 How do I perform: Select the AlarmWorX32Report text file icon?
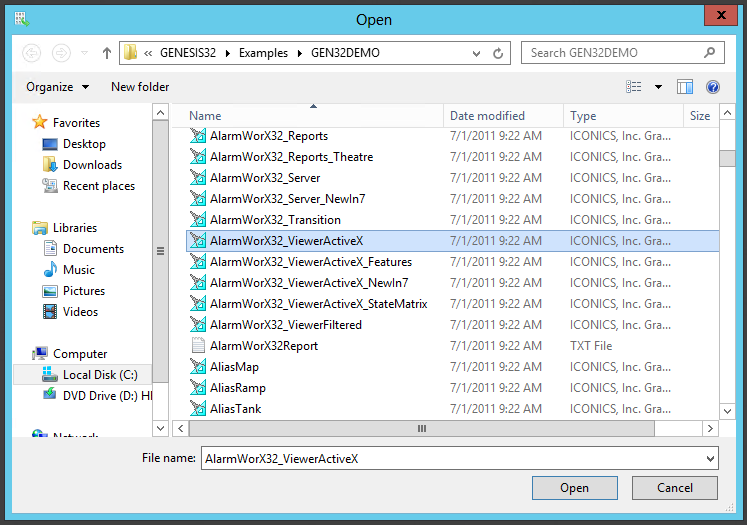(198, 346)
